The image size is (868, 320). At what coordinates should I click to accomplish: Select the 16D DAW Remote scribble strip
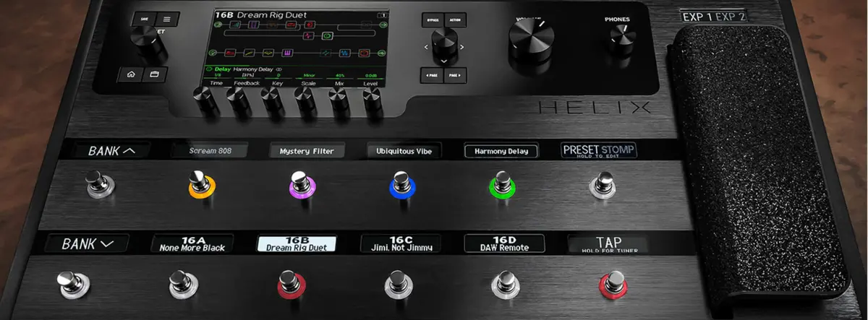pyautogui.click(x=504, y=243)
